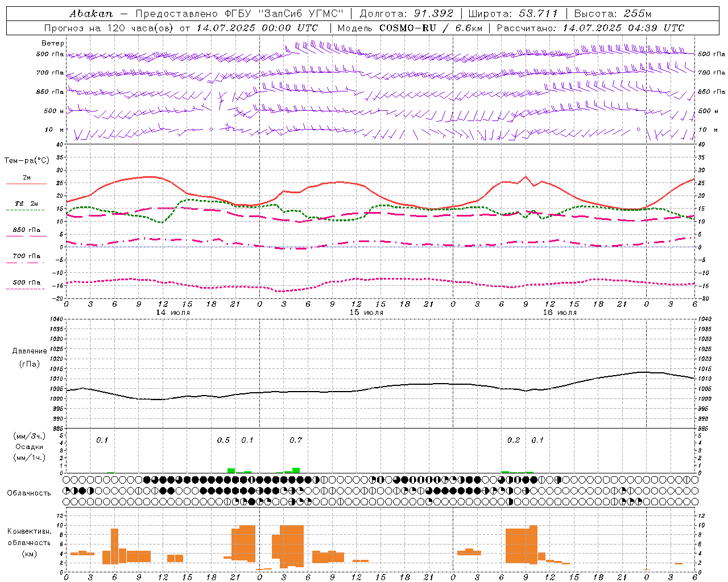Select computed time "14.07.2025 04:39 UTC"
Viewport: 728px width, 582px height.
623,28
